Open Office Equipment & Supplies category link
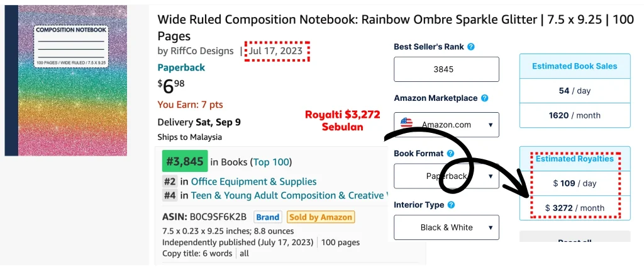This screenshot has width=644, height=269. [x=254, y=181]
